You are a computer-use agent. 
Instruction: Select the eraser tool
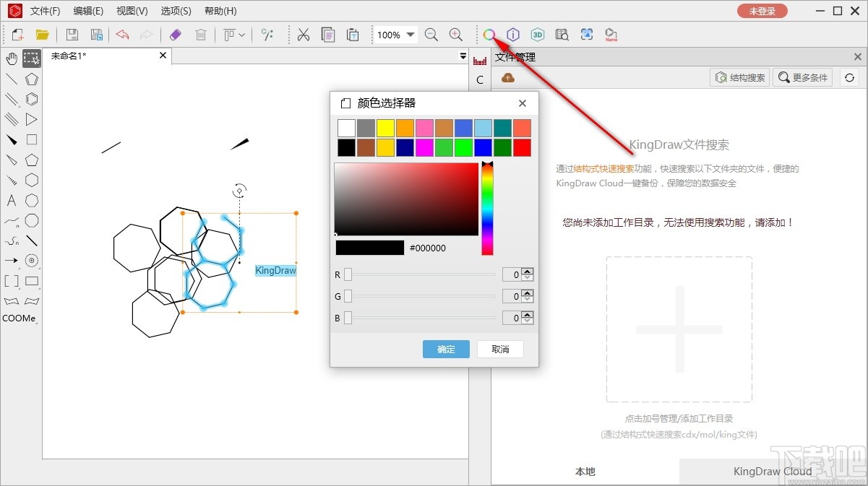175,34
